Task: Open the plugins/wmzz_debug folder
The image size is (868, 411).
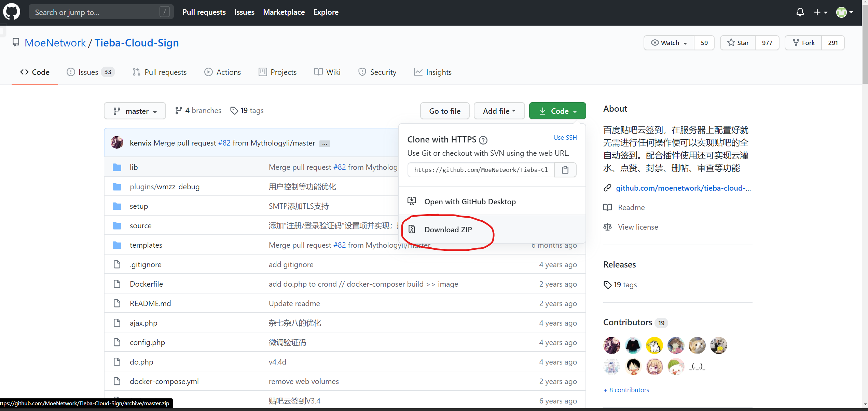Action: coord(165,187)
